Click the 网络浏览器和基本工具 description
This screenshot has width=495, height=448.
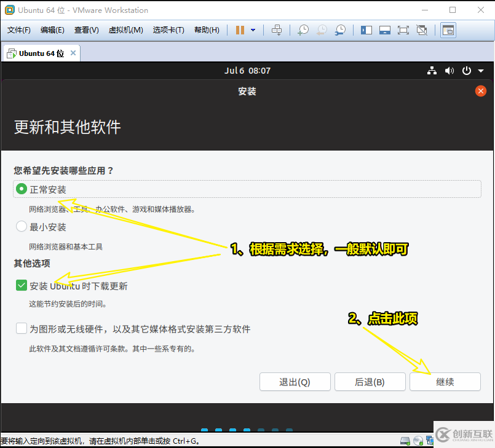66,246
